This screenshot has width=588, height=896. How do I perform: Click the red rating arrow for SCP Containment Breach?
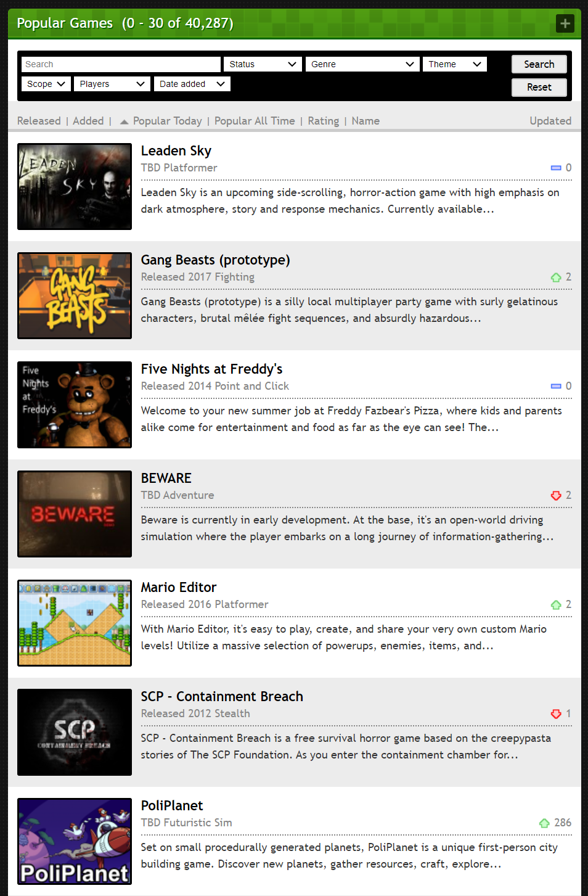click(556, 714)
